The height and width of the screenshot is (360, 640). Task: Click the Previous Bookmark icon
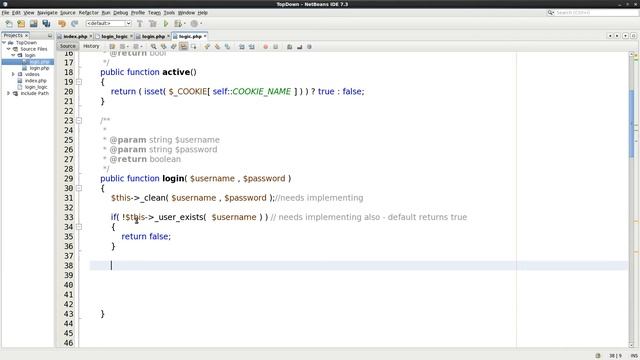tap(207, 47)
